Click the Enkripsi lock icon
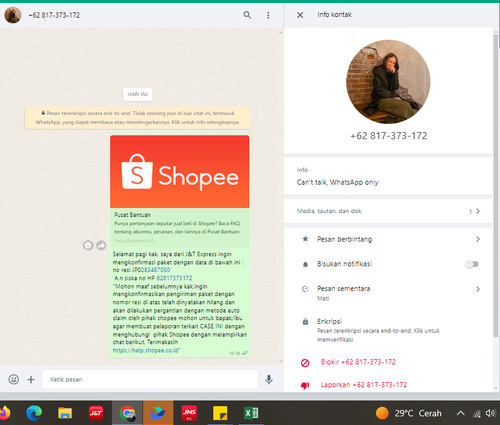 (305, 322)
